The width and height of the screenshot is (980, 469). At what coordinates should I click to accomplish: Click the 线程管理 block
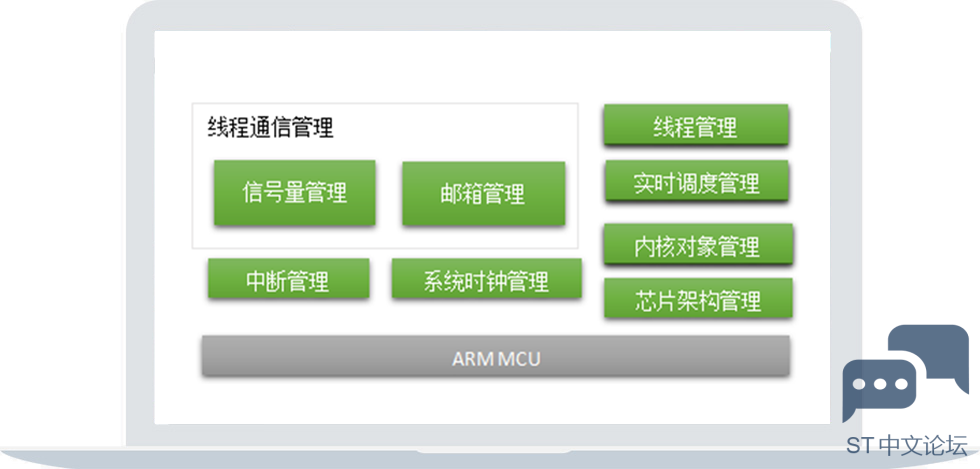coord(696,125)
